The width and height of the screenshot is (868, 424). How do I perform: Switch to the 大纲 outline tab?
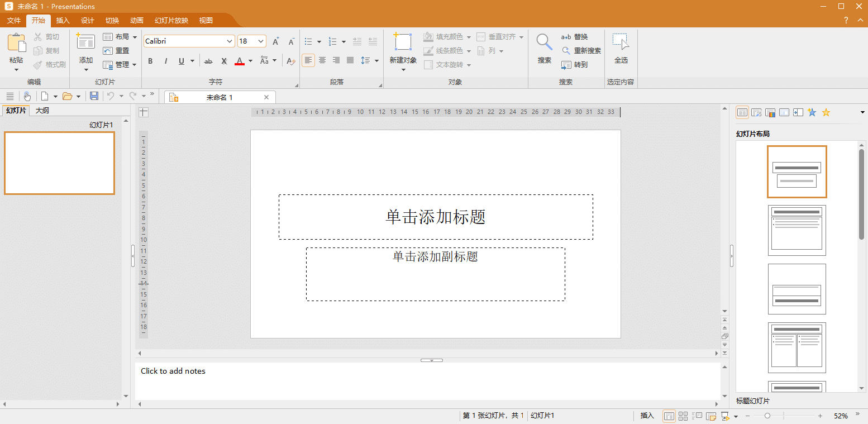(42, 111)
